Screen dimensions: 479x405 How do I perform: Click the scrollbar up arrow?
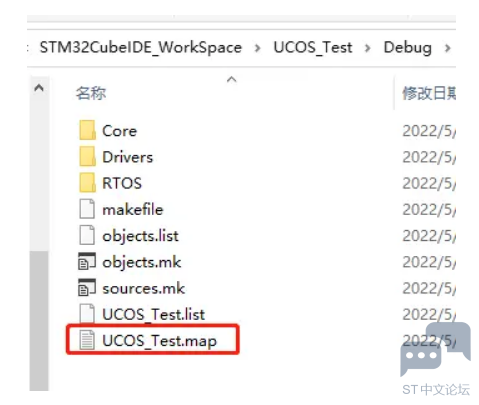tap(39, 88)
